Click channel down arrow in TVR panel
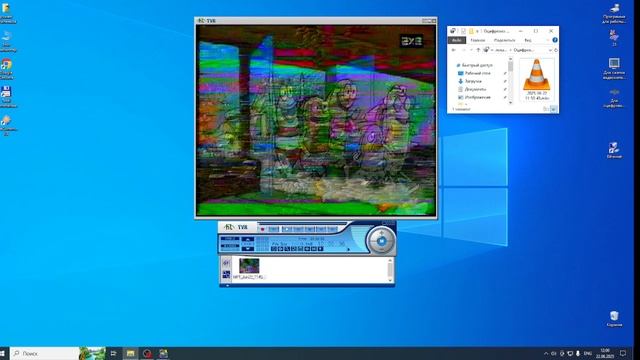 (248, 249)
